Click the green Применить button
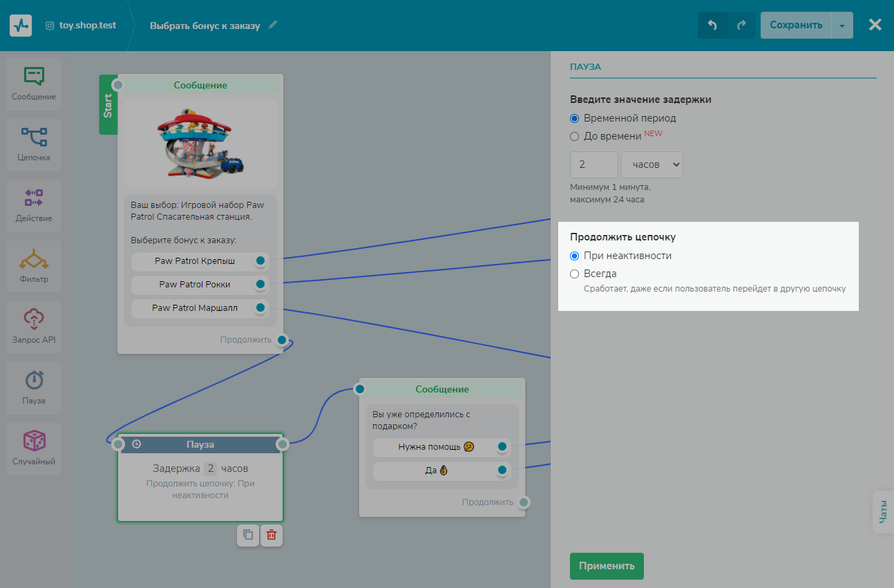894x588 pixels. pyautogui.click(x=606, y=566)
